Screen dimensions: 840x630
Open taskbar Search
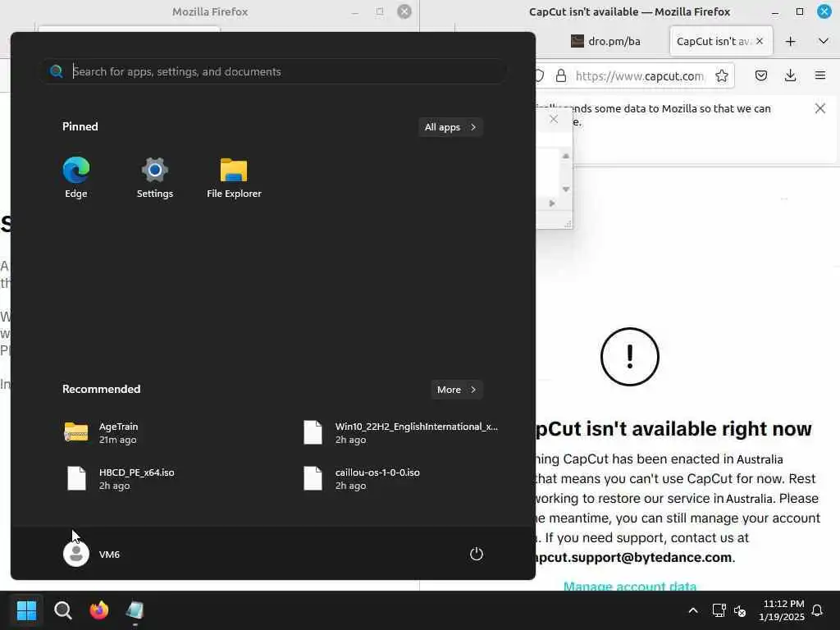(62, 610)
